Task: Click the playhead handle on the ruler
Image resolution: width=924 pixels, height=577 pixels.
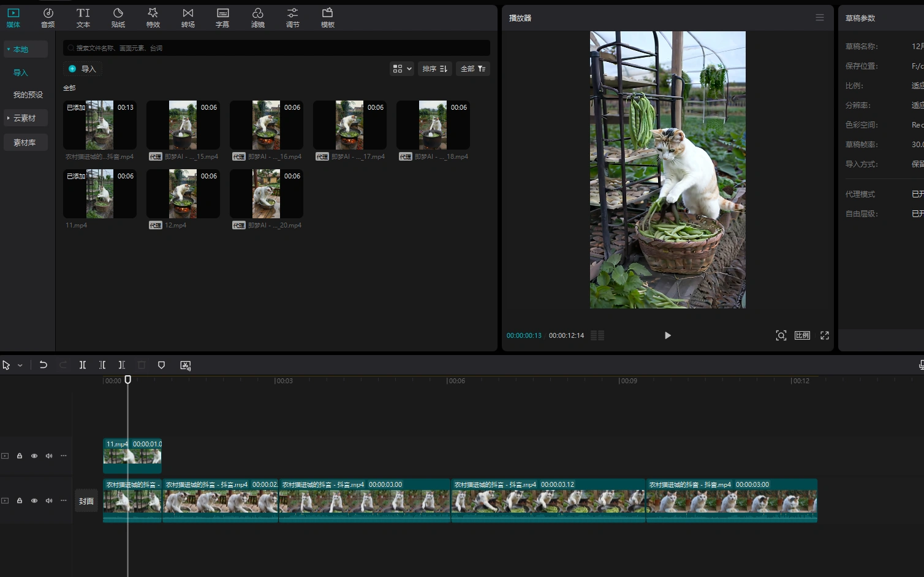Action: pos(128,380)
